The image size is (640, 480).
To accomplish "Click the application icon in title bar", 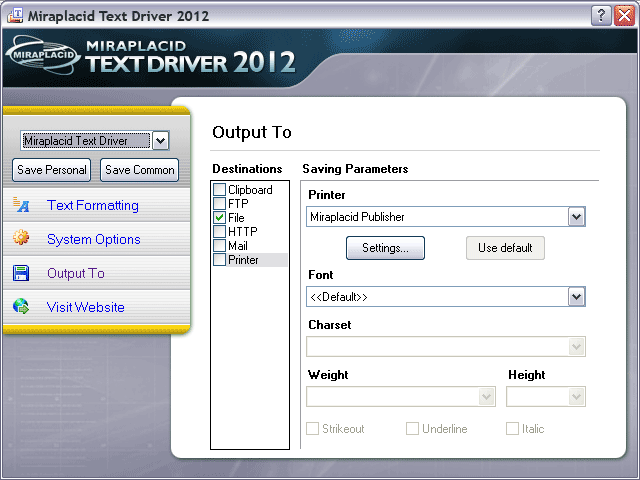I will tap(15, 16).
